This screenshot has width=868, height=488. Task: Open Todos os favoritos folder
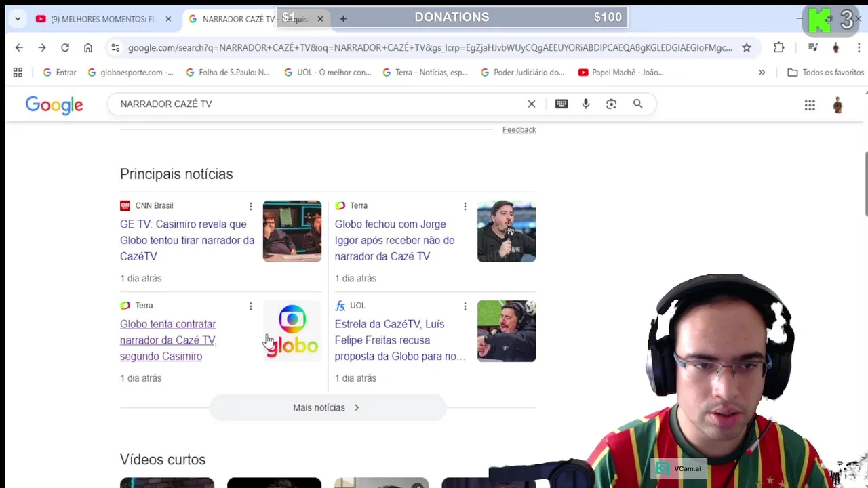pyautogui.click(x=825, y=73)
